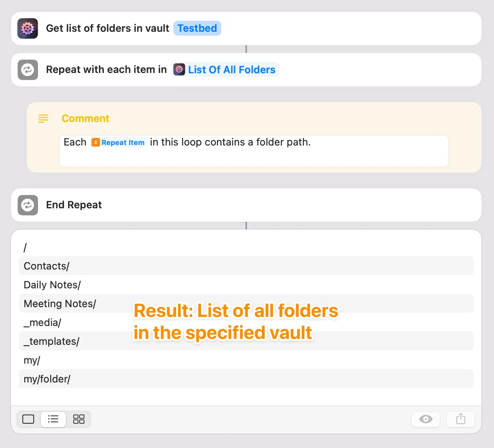
Task: Click the Get list of folders action title
Action: pos(107,29)
